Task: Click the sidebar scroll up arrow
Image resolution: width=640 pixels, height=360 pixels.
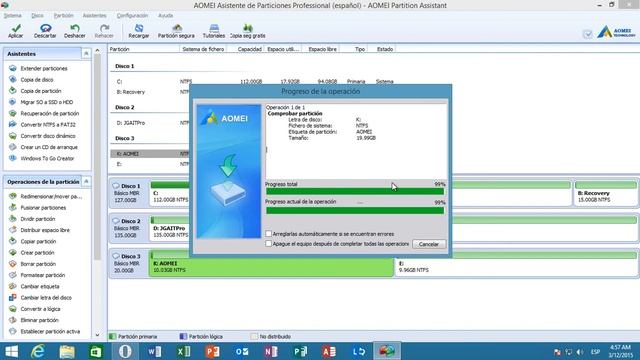Action: pos(97,51)
